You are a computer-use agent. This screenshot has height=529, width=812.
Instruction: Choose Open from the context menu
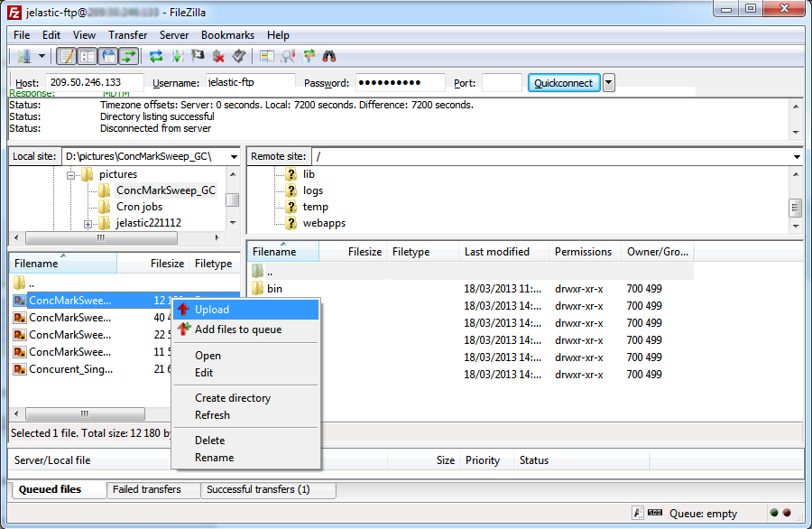coord(246,356)
